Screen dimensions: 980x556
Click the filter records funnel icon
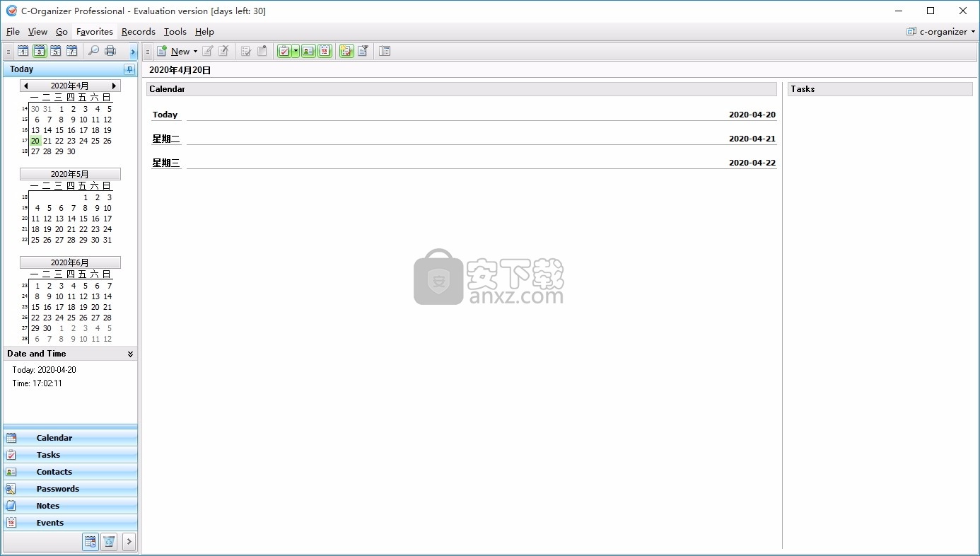click(363, 51)
